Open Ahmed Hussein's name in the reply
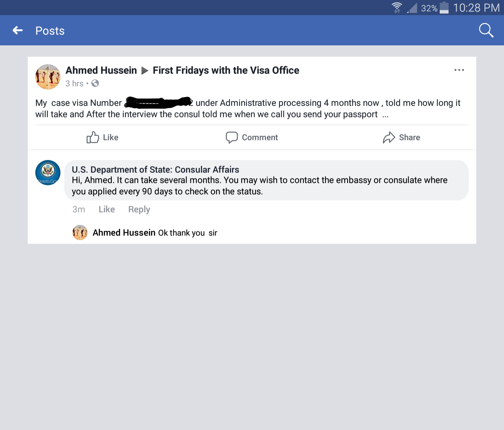The width and height of the screenshot is (504, 430). (x=124, y=233)
